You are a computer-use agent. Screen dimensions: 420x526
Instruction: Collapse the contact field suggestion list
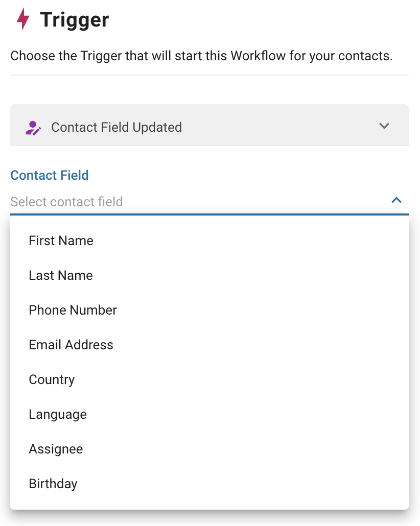pos(396,200)
